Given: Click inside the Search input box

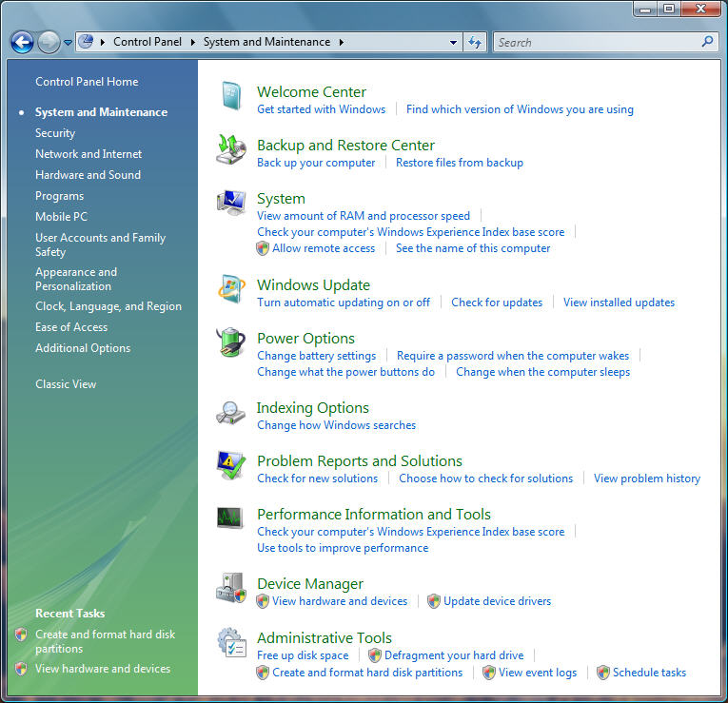Looking at the screenshot, I should [x=596, y=42].
